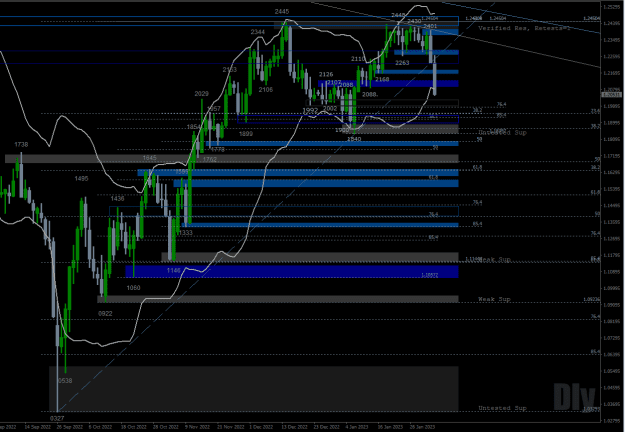
Task: Click the 2002 price label
Action: tap(330, 108)
